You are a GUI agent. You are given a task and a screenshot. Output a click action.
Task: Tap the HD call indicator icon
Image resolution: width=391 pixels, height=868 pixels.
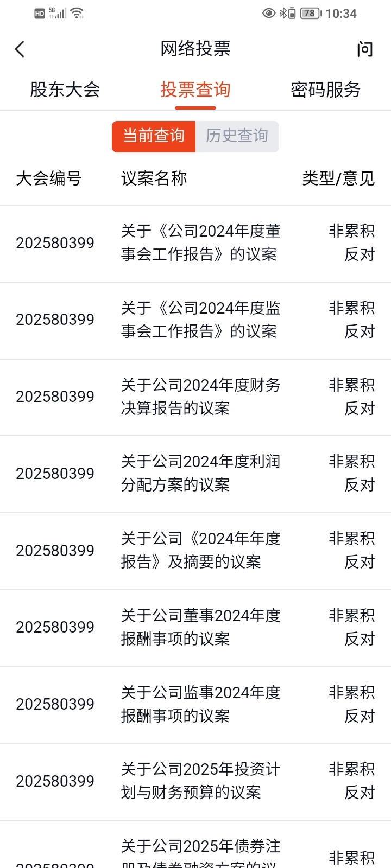point(40,14)
